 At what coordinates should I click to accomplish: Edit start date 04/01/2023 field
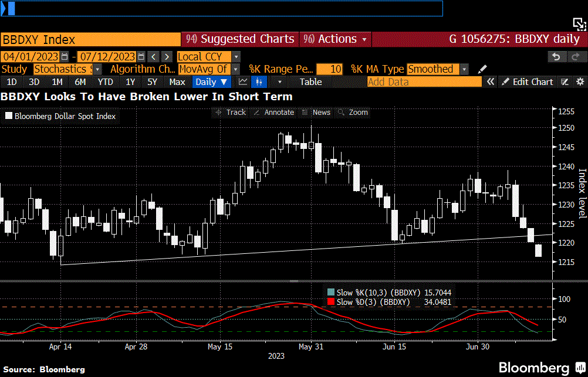30,57
